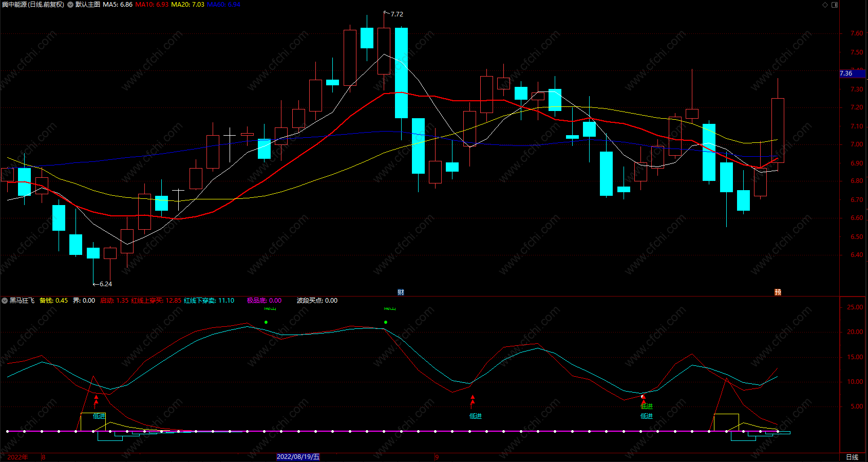Screen dimensions: 868x462
Task: Toggle the side panel icon at top right
Action: pos(835,5)
